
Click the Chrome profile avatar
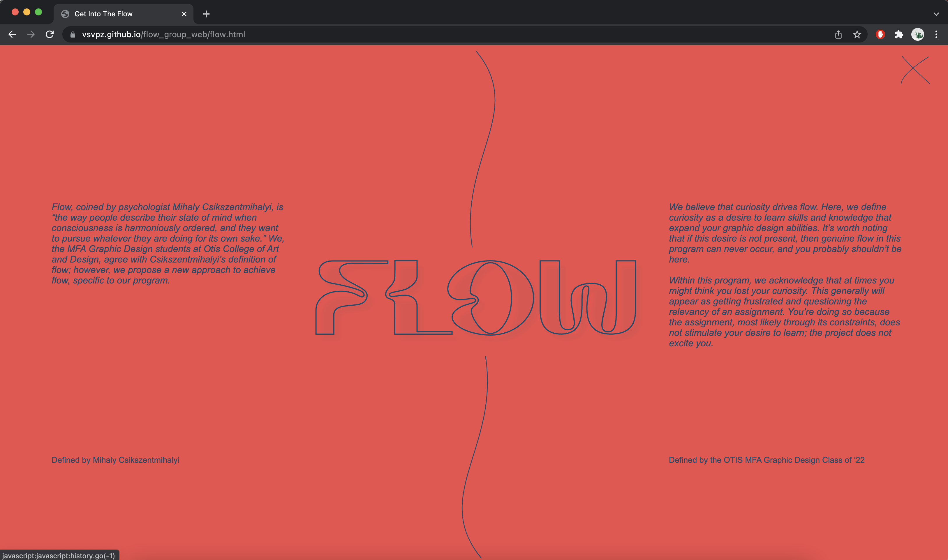coord(917,34)
